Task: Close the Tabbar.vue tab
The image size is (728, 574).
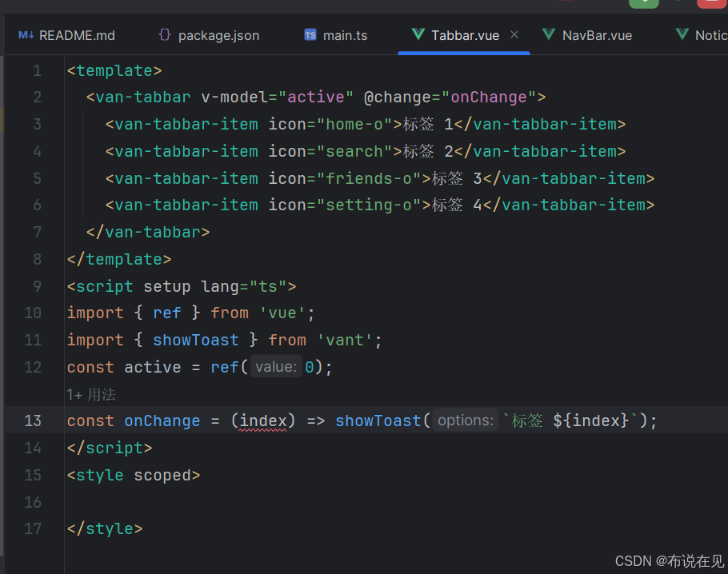Action: point(514,34)
